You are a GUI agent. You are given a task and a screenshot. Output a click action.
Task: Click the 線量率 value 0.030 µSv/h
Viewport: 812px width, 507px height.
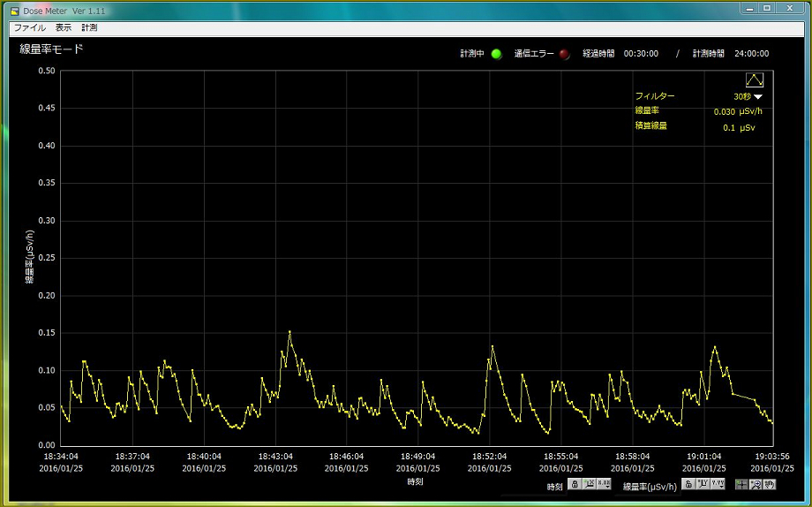(x=738, y=112)
